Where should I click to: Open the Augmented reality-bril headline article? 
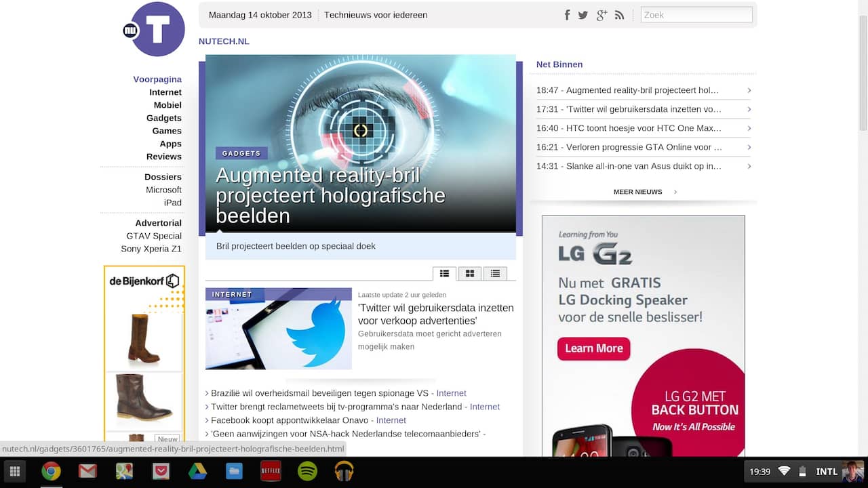tap(330, 195)
